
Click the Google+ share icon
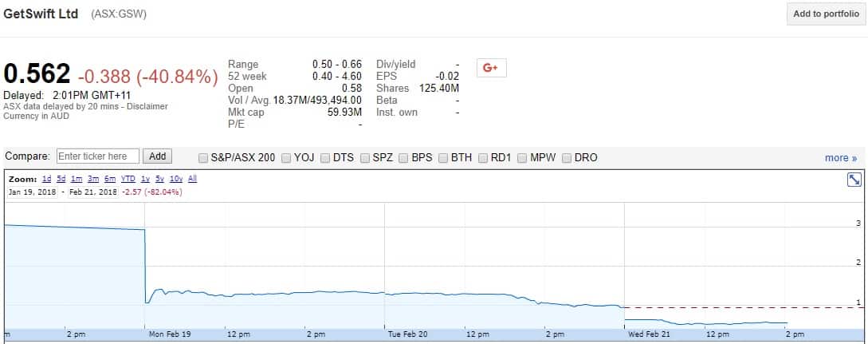pos(491,68)
